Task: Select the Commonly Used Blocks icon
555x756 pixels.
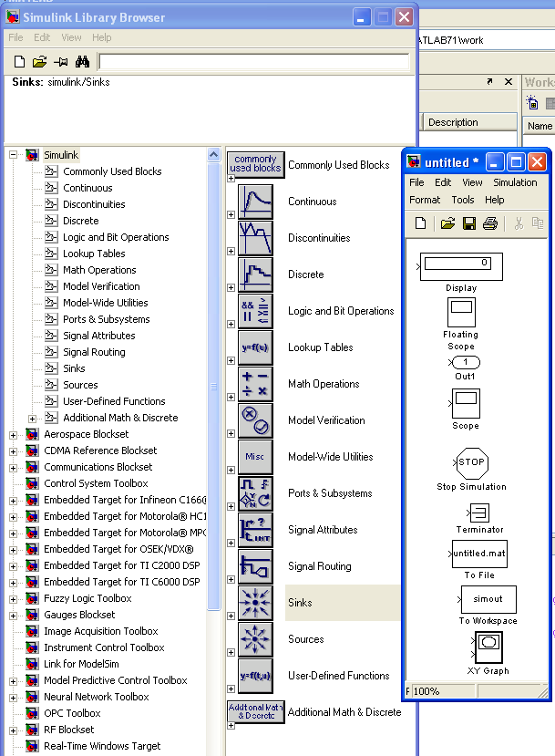Action: coord(255,164)
